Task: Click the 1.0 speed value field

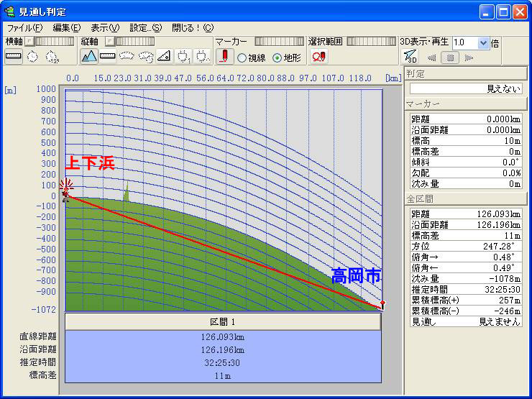Action: click(465, 43)
